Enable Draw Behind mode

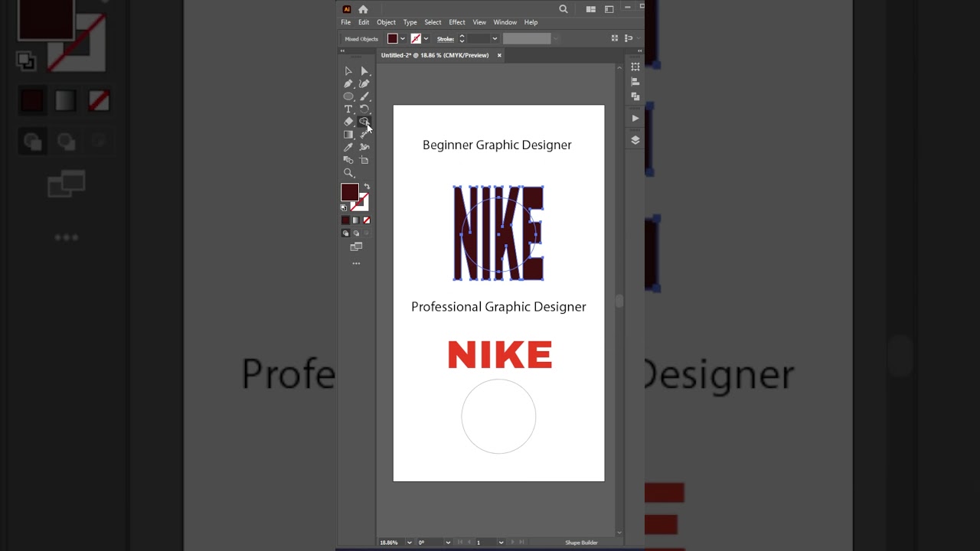point(356,233)
